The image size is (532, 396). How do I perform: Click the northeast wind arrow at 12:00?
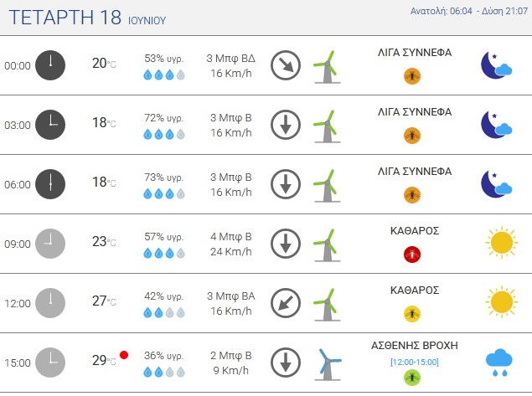(x=286, y=303)
